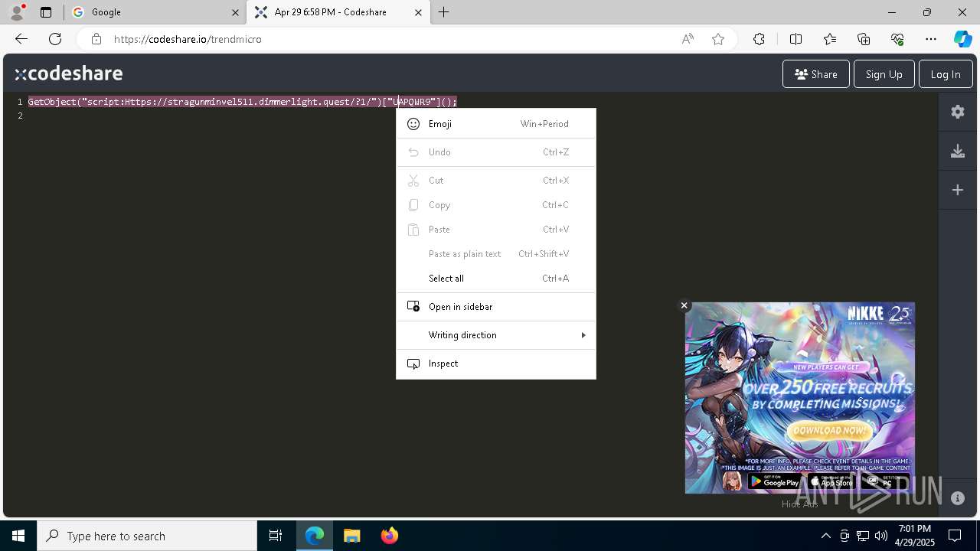This screenshot has height=551, width=980.
Task: View site information lock icon
Action: coord(96,39)
